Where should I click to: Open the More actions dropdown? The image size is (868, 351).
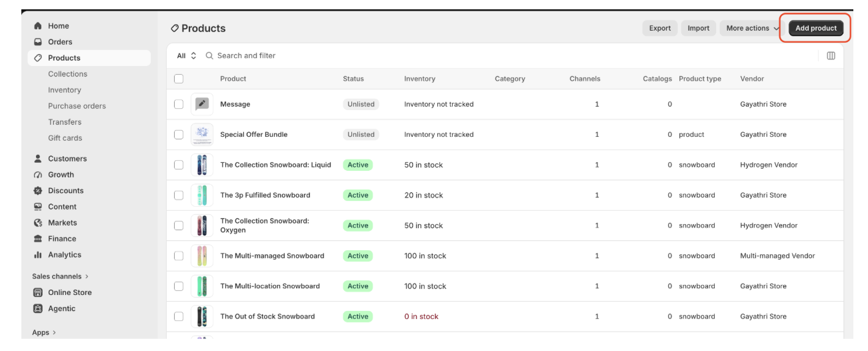(752, 28)
